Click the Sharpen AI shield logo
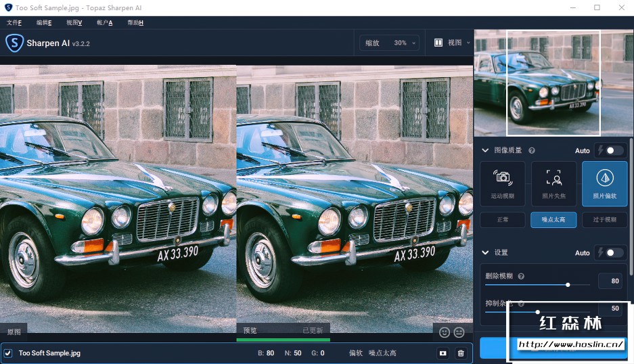Viewport: 634px width, 364px height. pos(14,43)
